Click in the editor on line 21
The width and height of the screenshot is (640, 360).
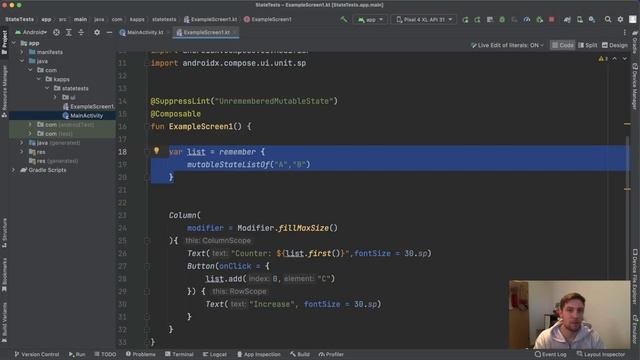tap(388, 190)
